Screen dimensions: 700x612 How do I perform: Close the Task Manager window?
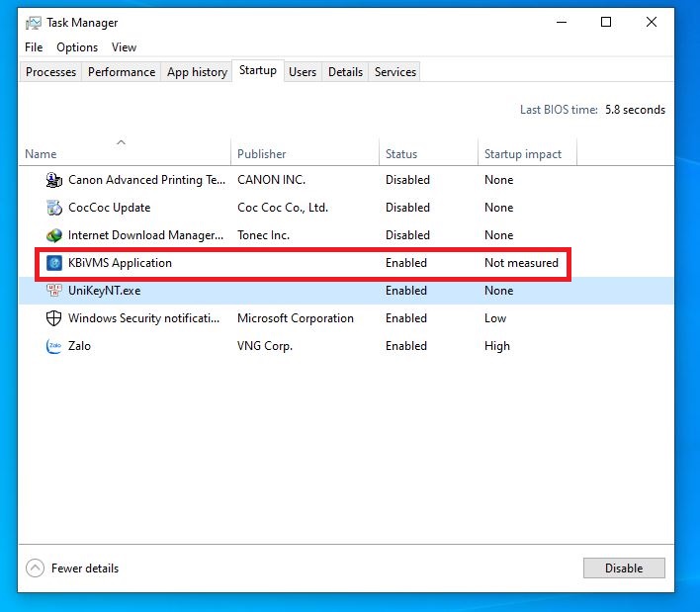click(x=652, y=22)
